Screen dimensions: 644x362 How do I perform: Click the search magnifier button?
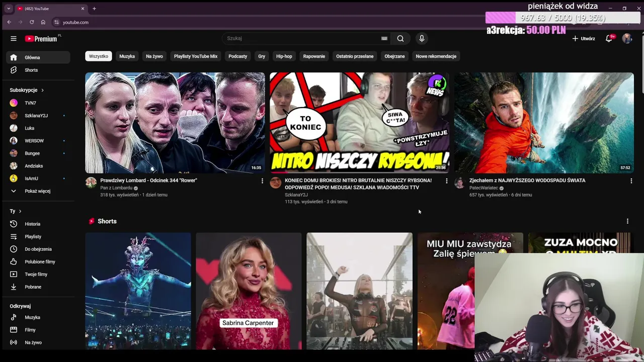(x=400, y=38)
